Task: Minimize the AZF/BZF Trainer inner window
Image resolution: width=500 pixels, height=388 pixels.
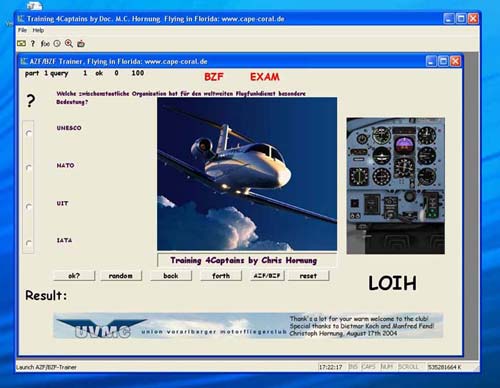Action: pyautogui.click(x=431, y=61)
